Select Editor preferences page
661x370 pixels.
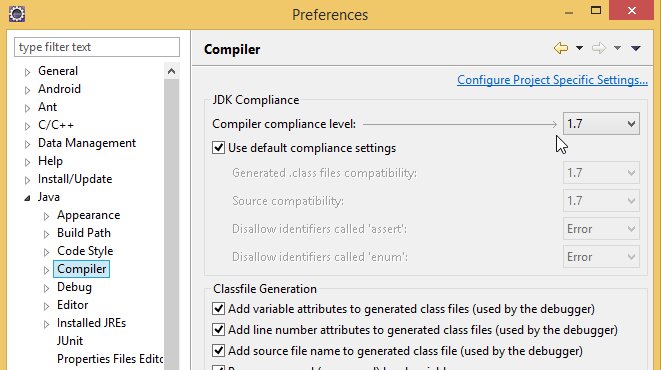(73, 305)
